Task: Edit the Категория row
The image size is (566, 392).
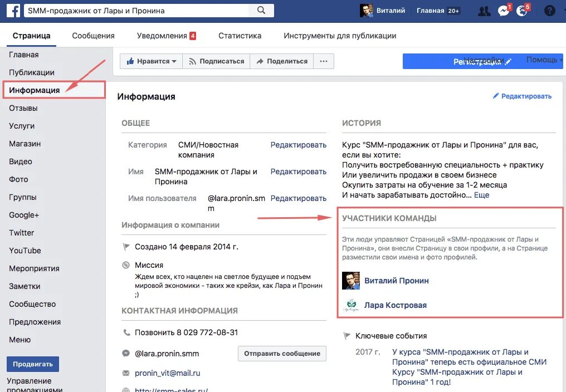Action: (x=299, y=145)
